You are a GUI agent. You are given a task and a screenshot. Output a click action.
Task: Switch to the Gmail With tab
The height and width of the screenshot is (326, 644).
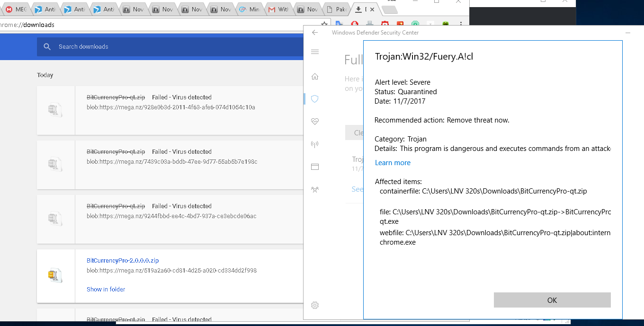[277, 9]
